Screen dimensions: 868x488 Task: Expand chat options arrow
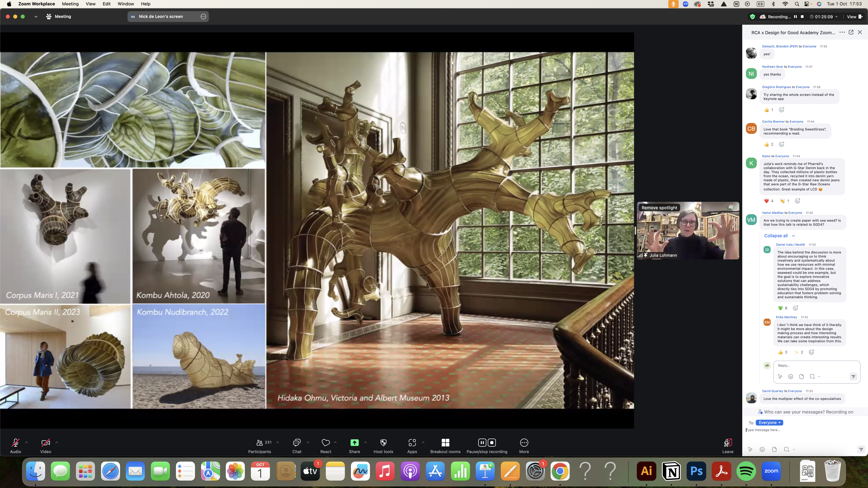point(308,442)
